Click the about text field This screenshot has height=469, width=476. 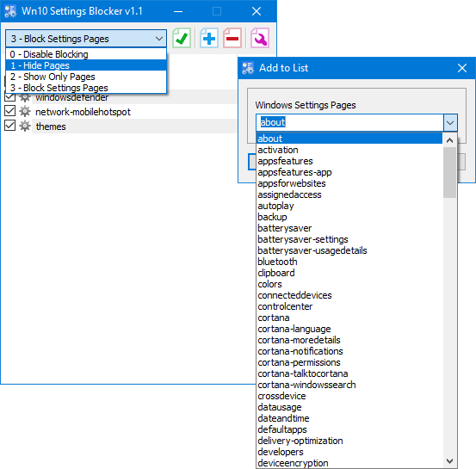coord(349,123)
